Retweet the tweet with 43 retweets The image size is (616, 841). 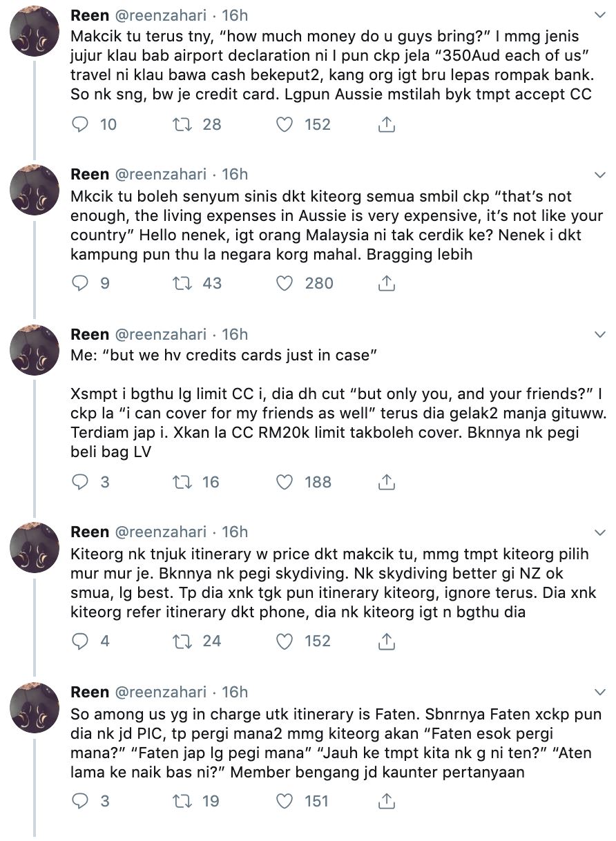pyautogui.click(x=181, y=283)
